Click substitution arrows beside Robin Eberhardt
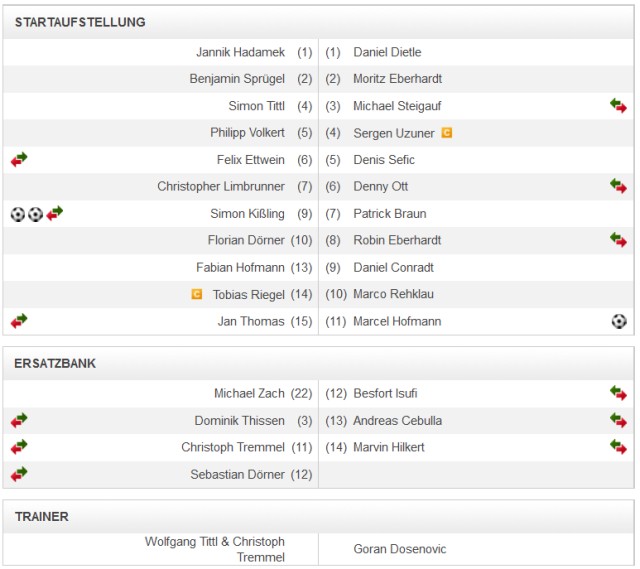 click(x=618, y=240)
